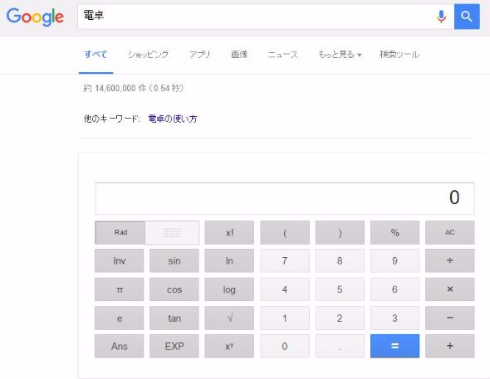Click the number 3 key
Viewport: 490px width, 379px height.
coord(395,318)
